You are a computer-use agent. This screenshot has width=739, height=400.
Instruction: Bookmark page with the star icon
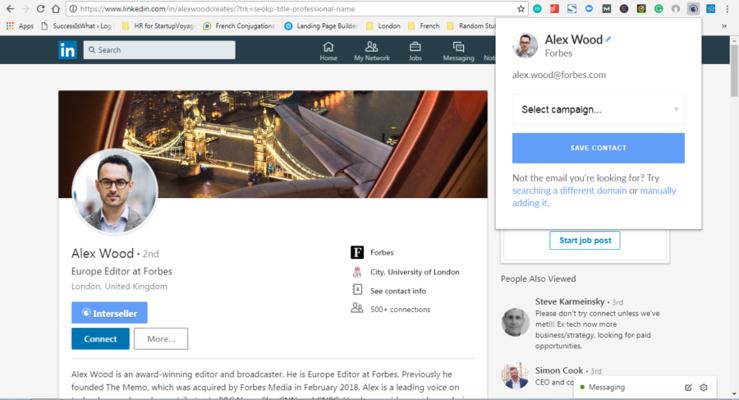[x=521, y=8]
